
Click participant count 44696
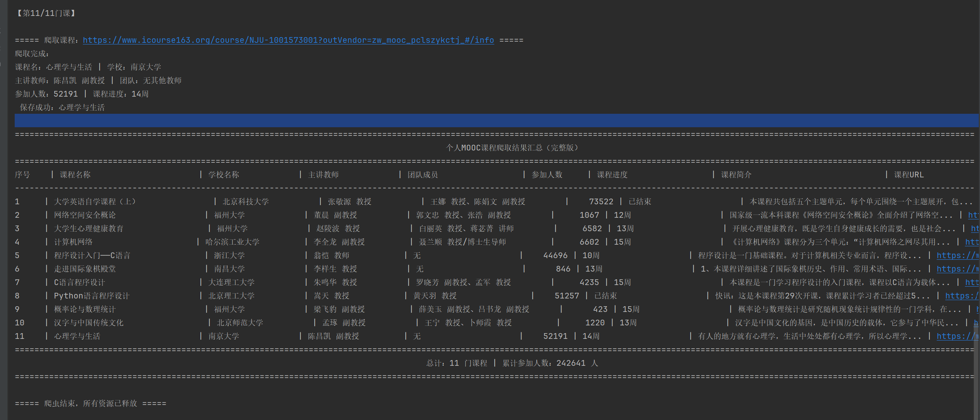click(555, 255)
